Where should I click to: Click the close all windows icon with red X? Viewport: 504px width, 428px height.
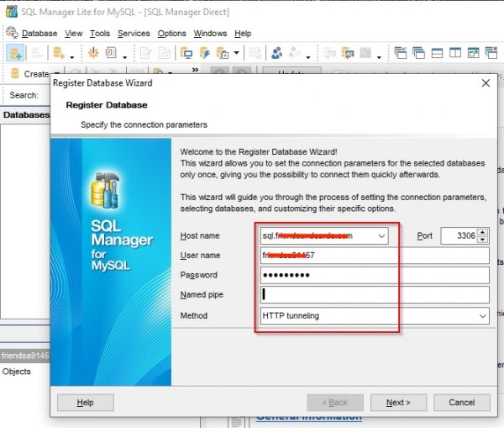(491, 53)
